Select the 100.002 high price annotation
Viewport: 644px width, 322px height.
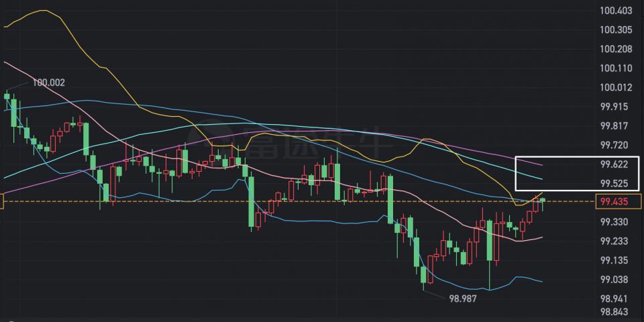48,83
